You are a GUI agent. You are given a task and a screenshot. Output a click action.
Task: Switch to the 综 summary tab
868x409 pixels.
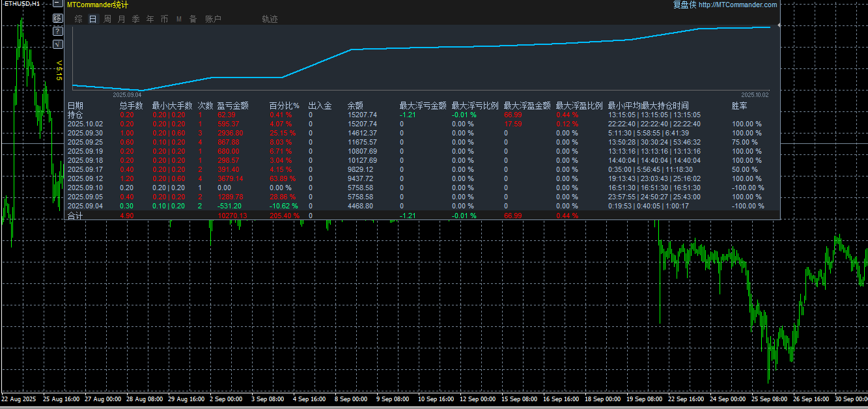[78, 20]
